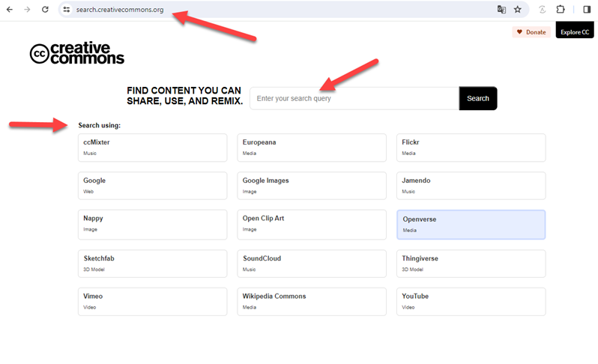The height and width of the screenshot is (364, 598).
Task: Toggle the browser side panel icon
Action: (587, 10)
